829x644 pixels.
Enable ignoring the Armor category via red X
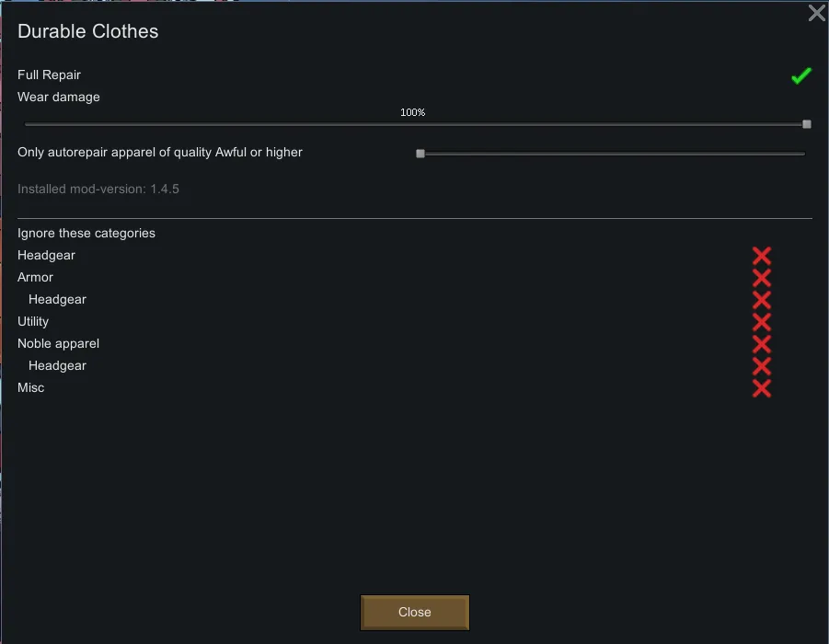click(x=761, y=278)
